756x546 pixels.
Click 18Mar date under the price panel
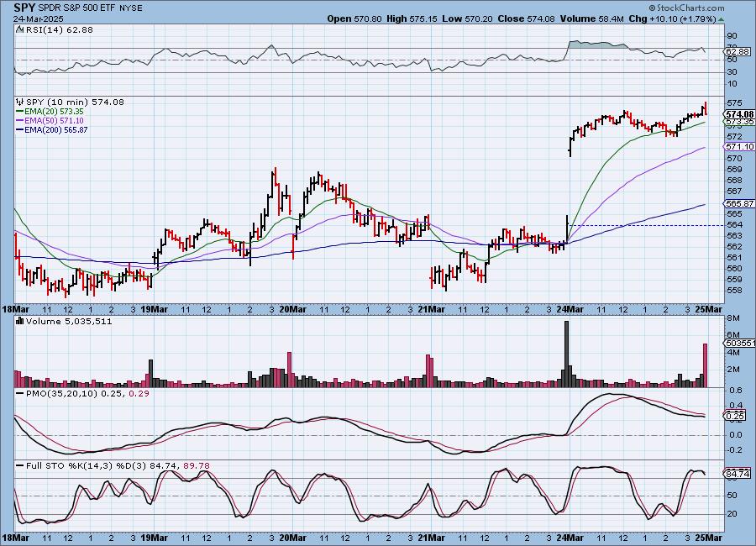tap(15, 309)
